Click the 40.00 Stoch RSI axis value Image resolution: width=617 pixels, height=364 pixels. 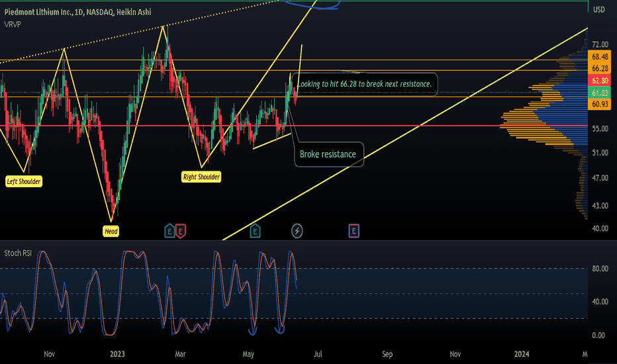(x=600, y=301)
